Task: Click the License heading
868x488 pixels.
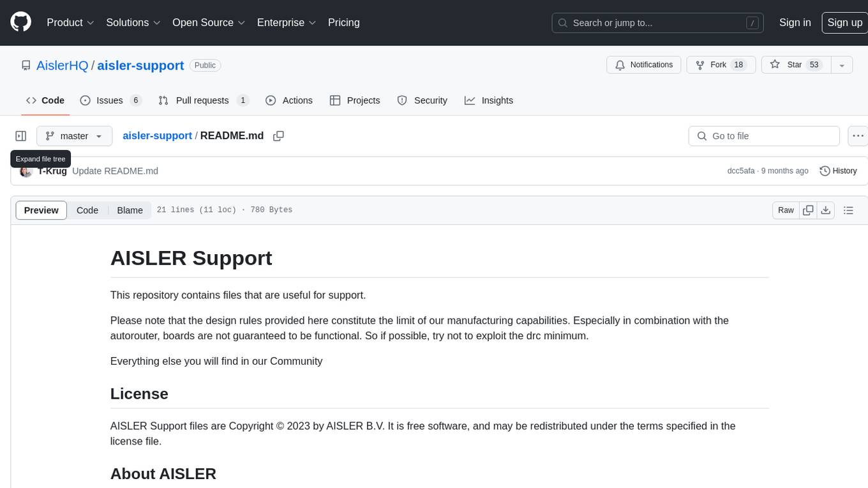Action: [x=139, y=393]
